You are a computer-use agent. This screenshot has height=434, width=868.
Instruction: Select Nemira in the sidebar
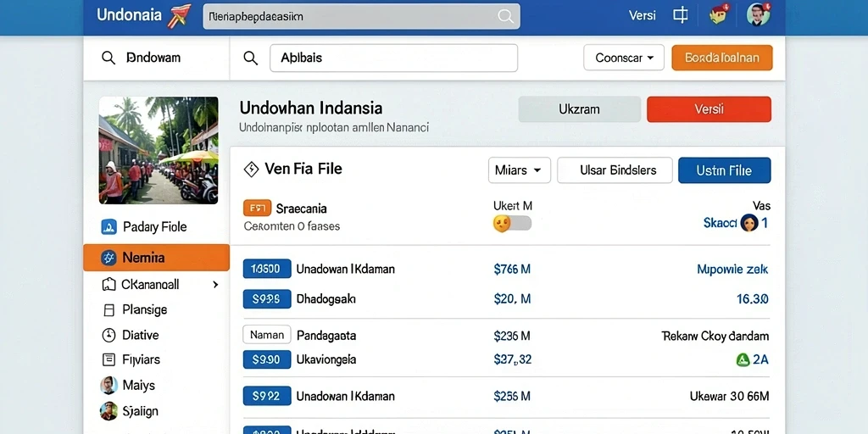tap(156, 258)
